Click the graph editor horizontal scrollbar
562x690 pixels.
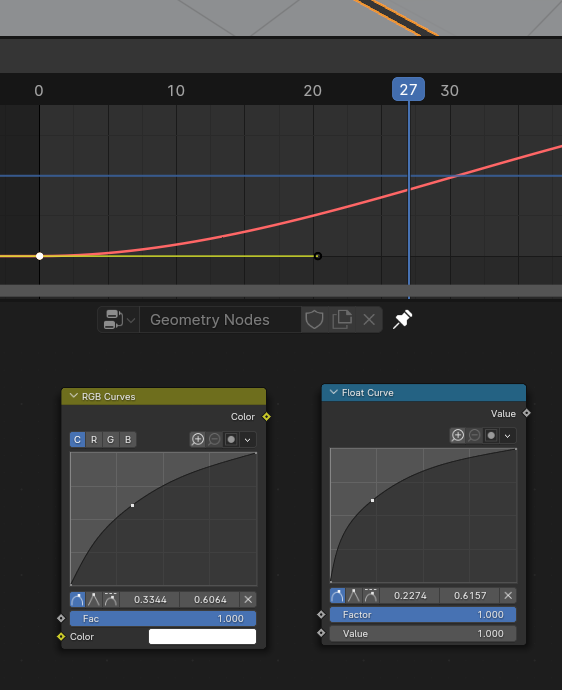281,291
